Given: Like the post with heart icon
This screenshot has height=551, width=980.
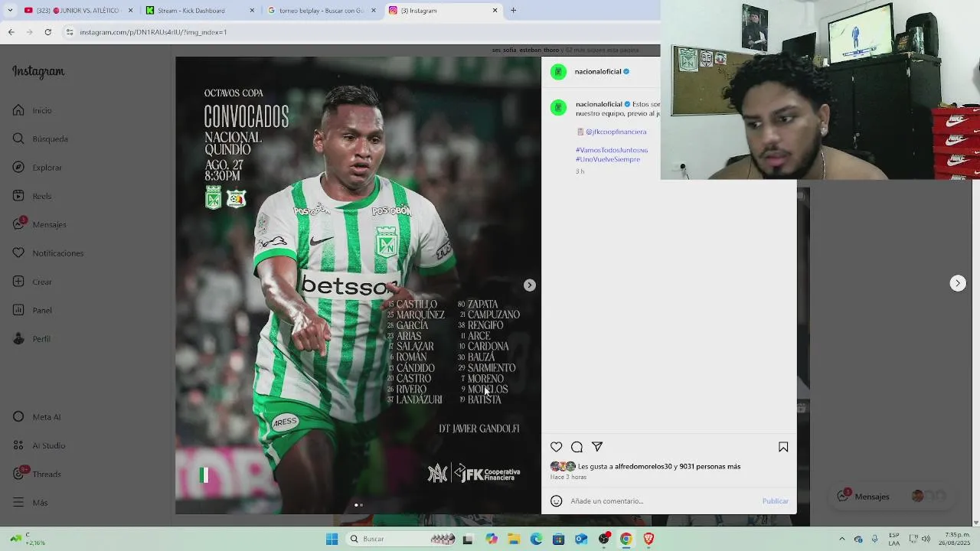Looking at the screenshot, I should 557,447.
